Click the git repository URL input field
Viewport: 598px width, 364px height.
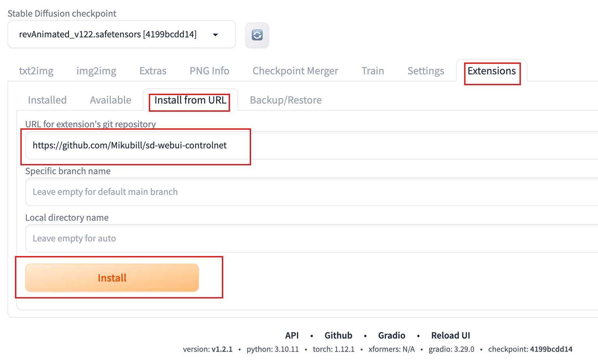tap(312, 145)
